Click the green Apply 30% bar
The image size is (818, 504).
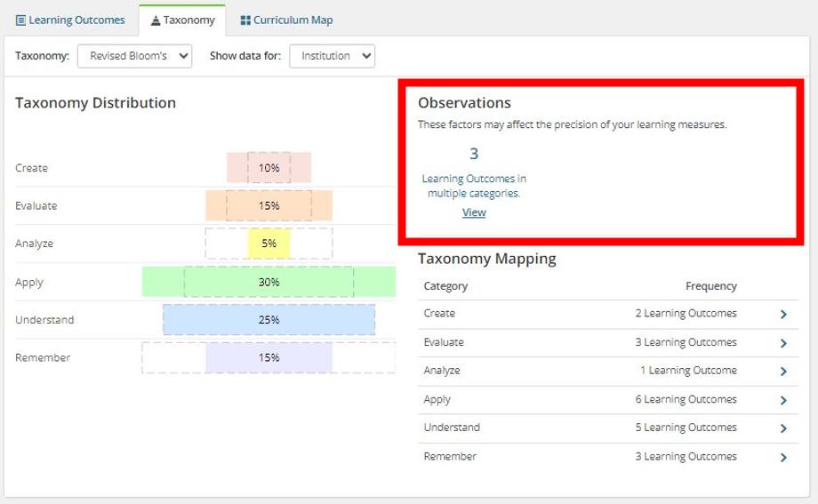coord(269,282)
